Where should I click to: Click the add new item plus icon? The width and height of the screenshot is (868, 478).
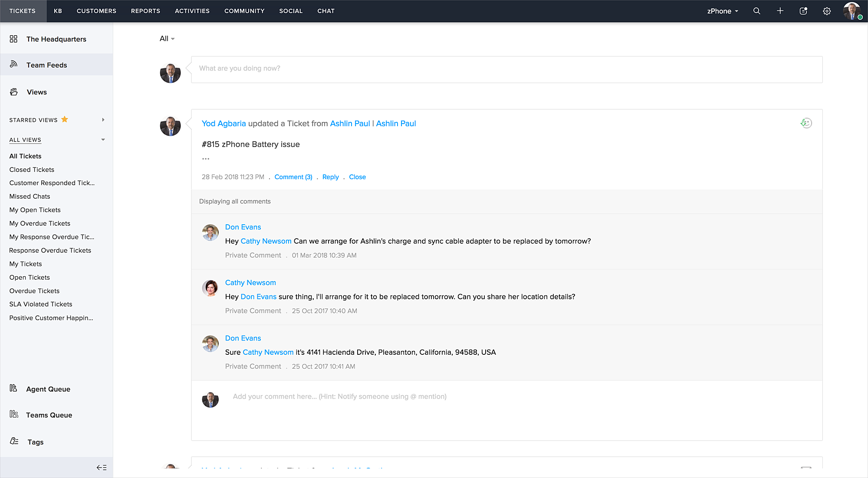click(780, 10)
